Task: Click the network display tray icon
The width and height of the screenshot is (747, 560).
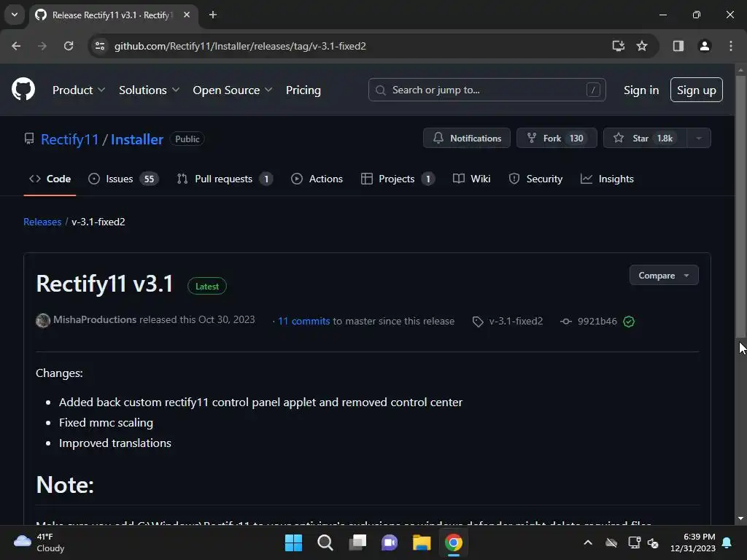Action: pos(634,542)
